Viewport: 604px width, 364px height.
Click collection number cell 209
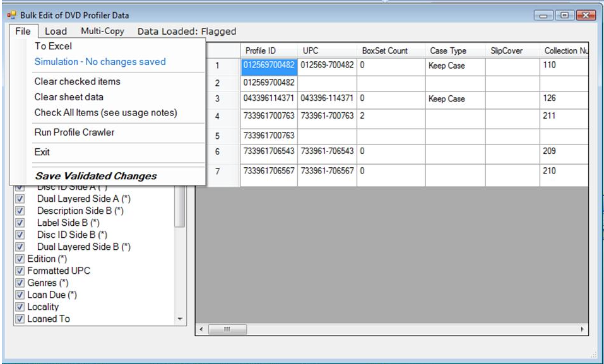[x=564, y=153]
